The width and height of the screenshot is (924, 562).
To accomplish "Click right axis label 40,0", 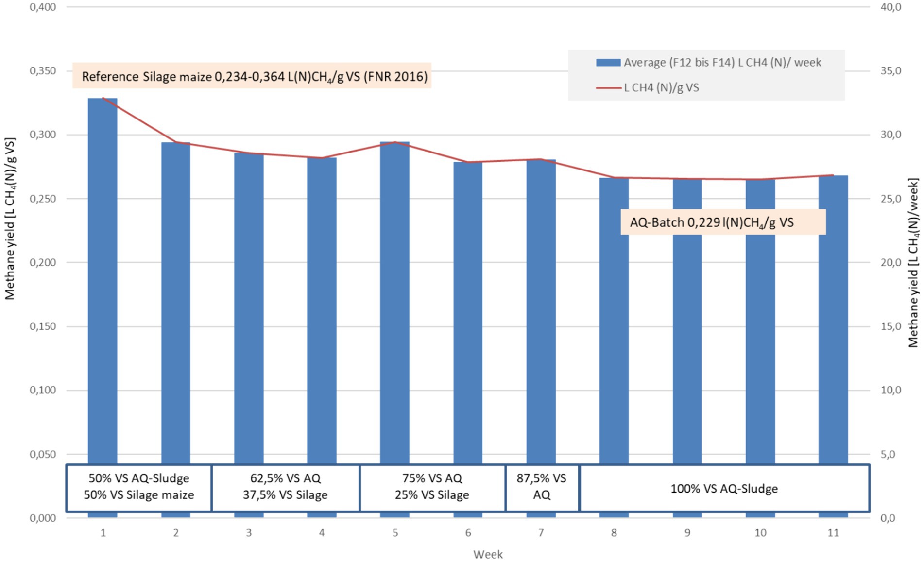I will [891, 7].
